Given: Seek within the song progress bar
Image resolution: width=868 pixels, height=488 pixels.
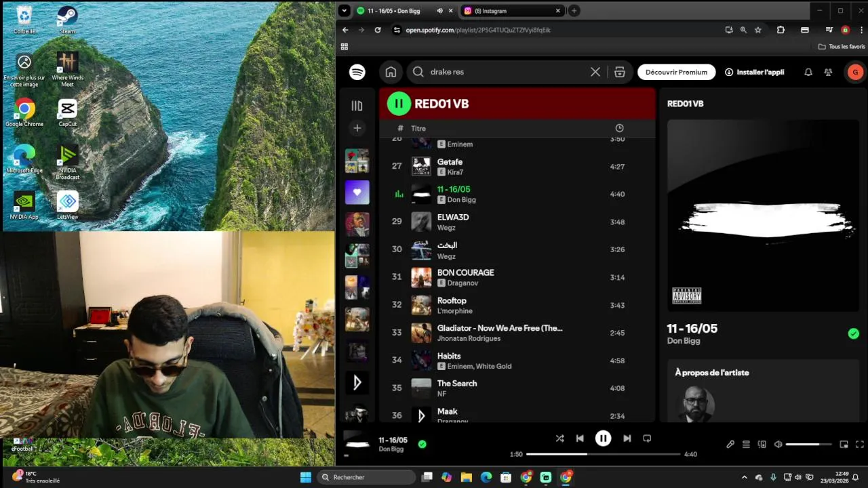Looking at the screenshot, I should pyautogui.click(x=603, y=454).
